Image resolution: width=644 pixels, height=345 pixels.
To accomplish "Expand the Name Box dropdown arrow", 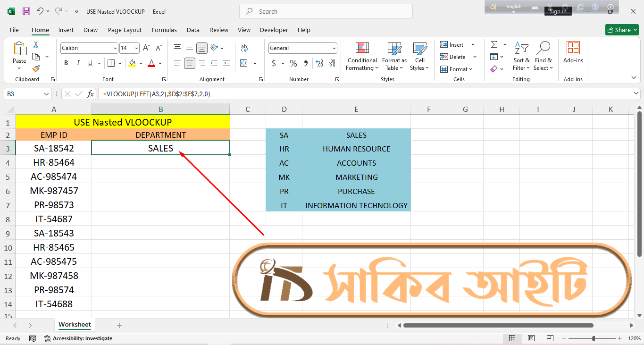I will coord(46,94).
